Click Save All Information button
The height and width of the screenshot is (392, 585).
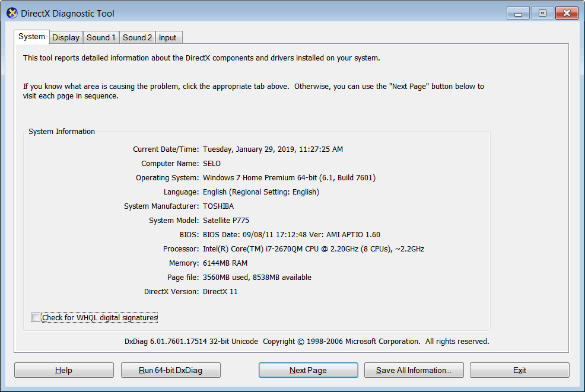pyautogui.click(x=414, y=370)
